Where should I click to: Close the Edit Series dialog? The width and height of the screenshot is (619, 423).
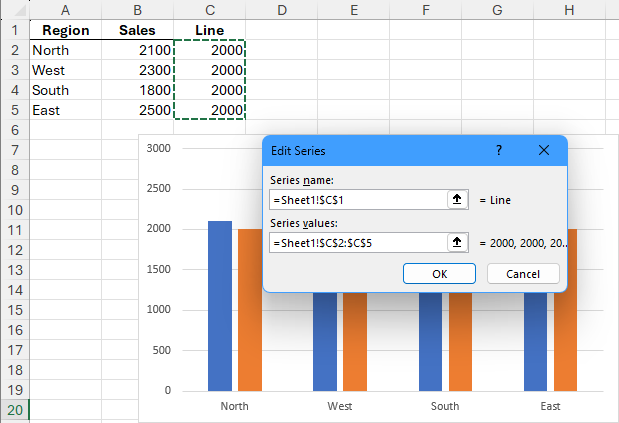pyautogui.click(x=544, y=150)
